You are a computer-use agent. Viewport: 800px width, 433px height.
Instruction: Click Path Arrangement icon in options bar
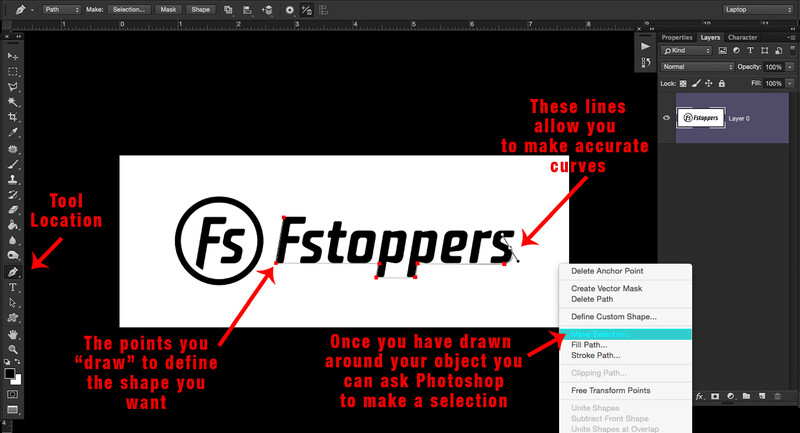tap(267, 10)
